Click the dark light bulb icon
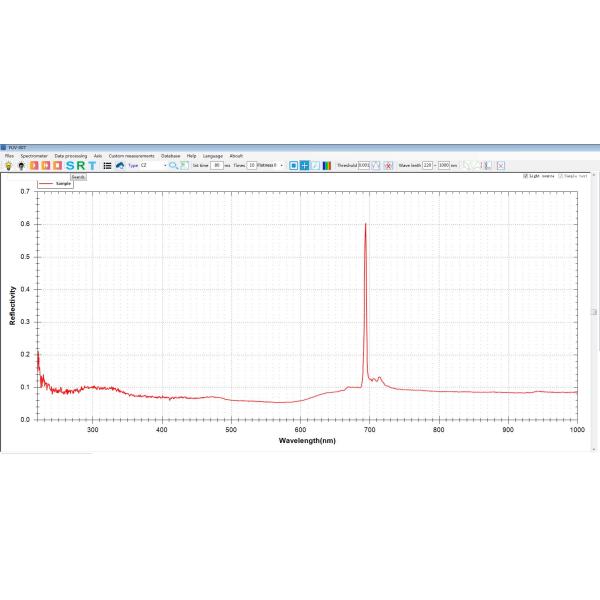 pyautogui.click(x=20, y=165)
